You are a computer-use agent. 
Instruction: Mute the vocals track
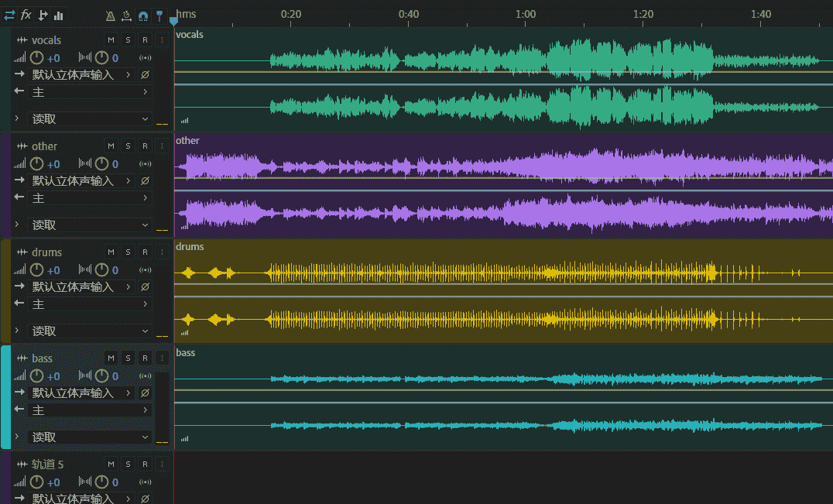point(111,40)
